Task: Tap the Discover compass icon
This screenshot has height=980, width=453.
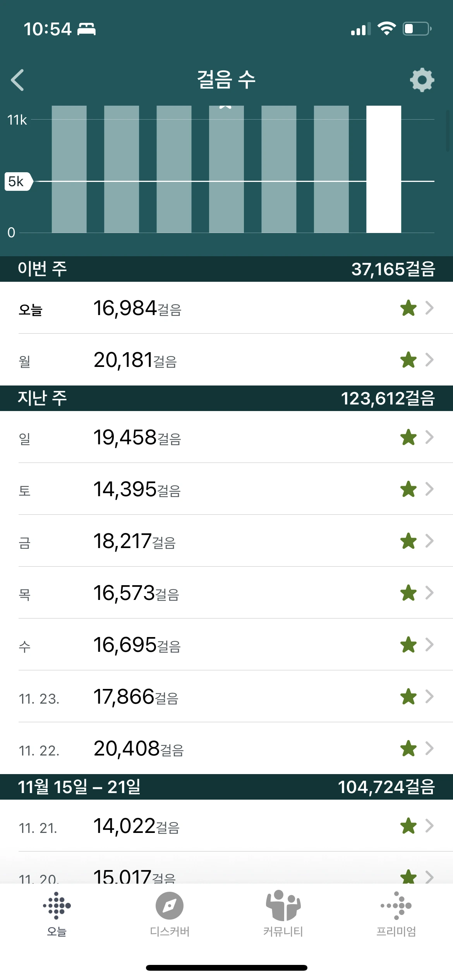Action: [170, 906]
